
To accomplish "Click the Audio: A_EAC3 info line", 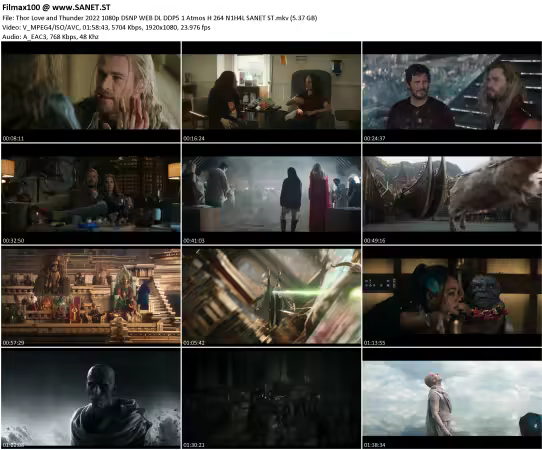I will click(x=50, y=37).
